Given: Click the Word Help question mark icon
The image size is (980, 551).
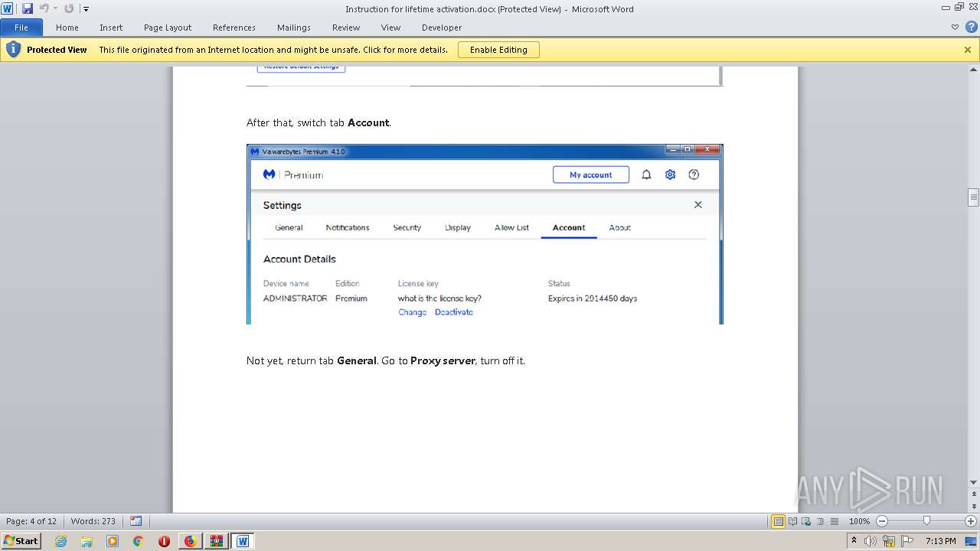Looking at the screenshot, I should click(x=971, y=28).
